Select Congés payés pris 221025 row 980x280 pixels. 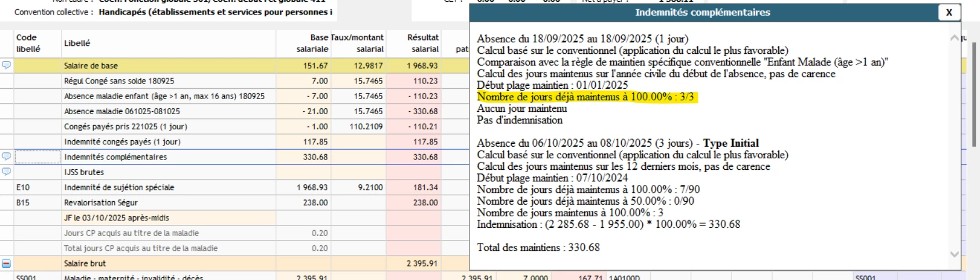125,126
